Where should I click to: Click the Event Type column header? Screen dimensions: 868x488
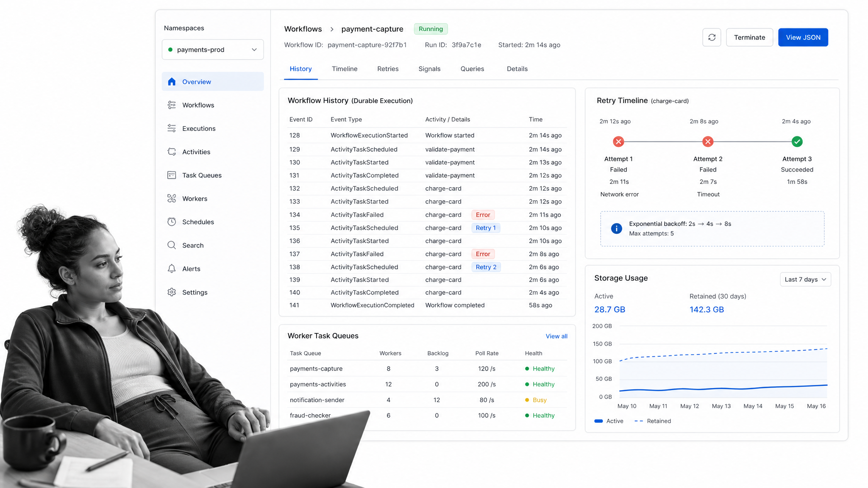click(346, 119)
